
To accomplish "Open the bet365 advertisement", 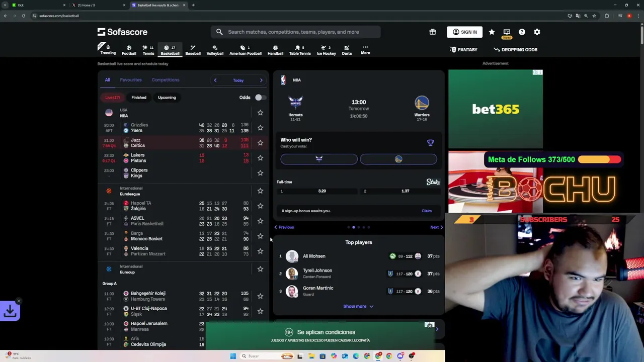I will point(496,109).
